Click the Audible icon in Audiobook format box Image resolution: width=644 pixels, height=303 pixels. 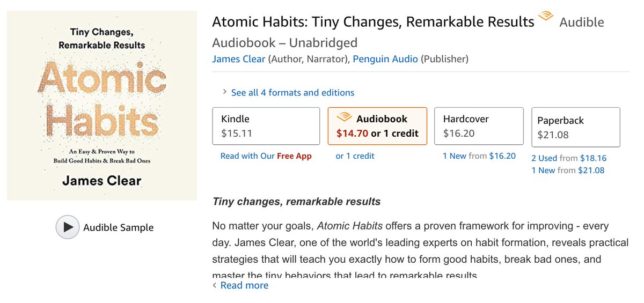pos(344,118)
